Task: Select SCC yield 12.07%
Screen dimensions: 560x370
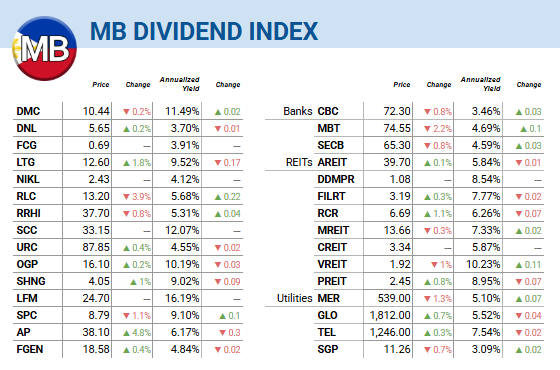Action: [182, 230]
